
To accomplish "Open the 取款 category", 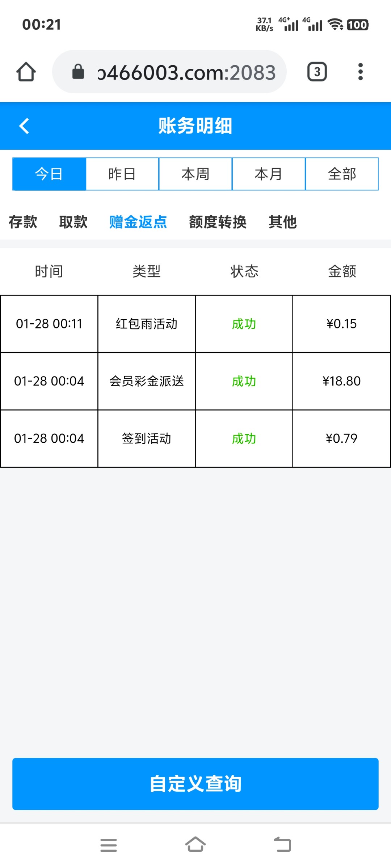I will click(73, 222).
